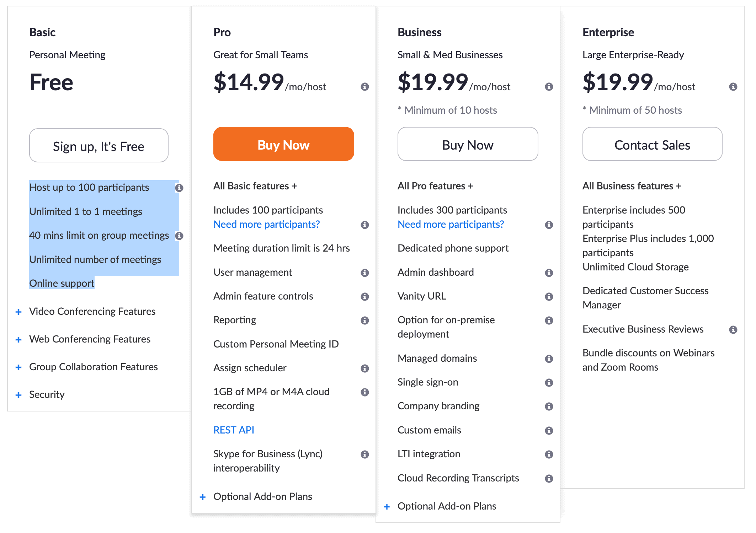Viewport: 756px width, 533px height.
Task: Click info icon next to Pro price
Action: [x=364, y=87]
